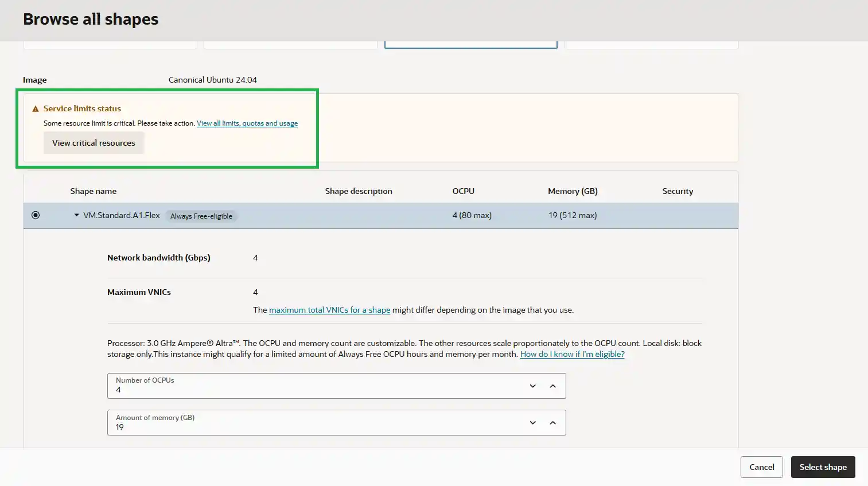Collapse the VM.Standard.A1.Flex shape details
868x486 pixels.
[76, 215]
